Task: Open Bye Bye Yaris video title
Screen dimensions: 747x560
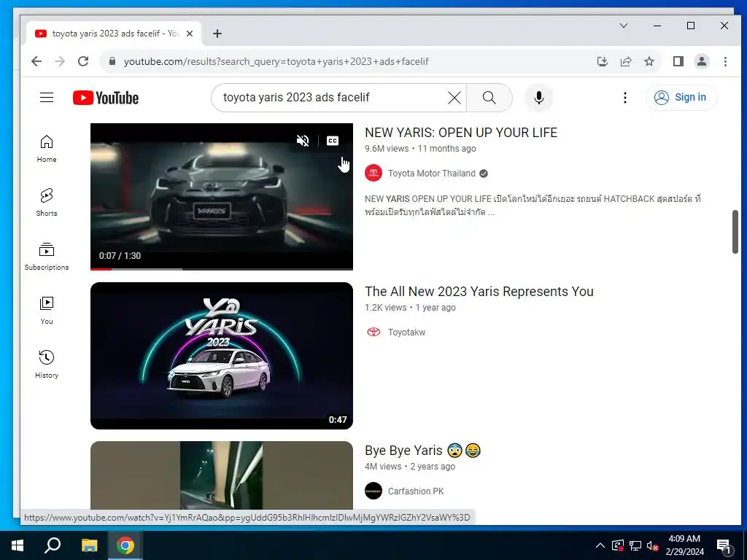Action: coord(423,451)
